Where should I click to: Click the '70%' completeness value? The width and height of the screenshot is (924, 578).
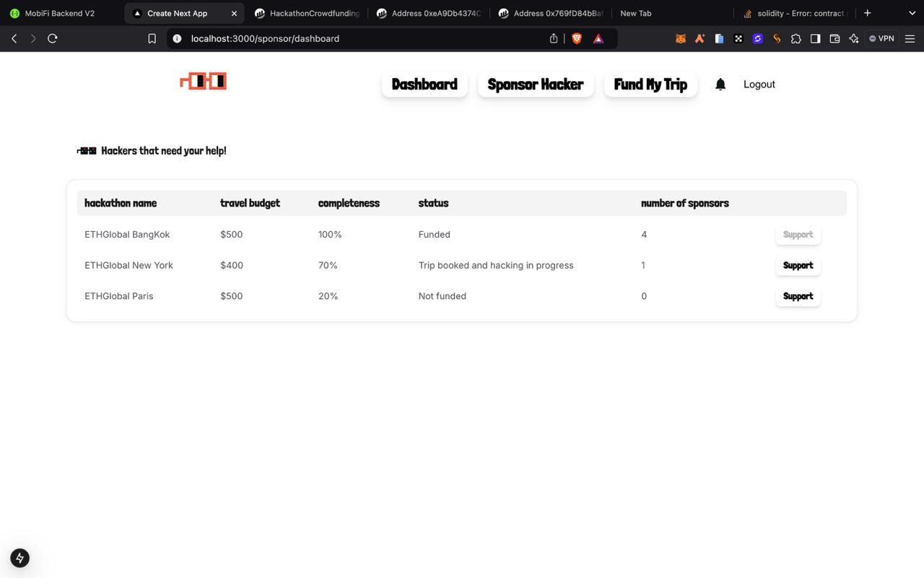(x=328, y=265)
